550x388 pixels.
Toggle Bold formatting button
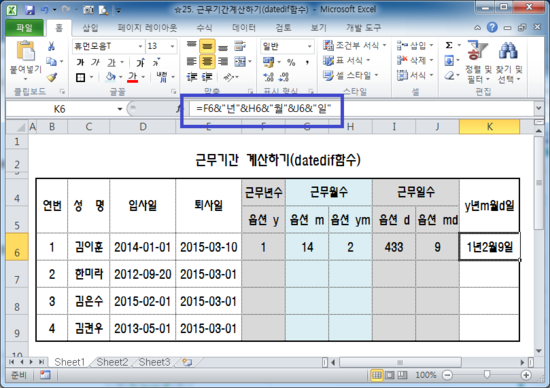pos(80,62)
